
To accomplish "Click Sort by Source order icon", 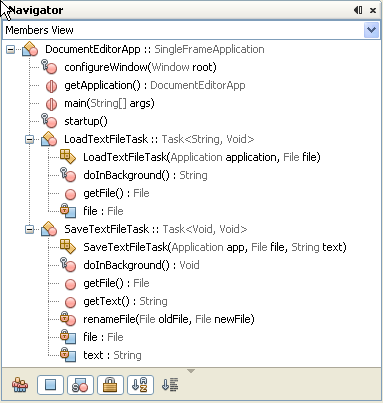I will 170,385.
